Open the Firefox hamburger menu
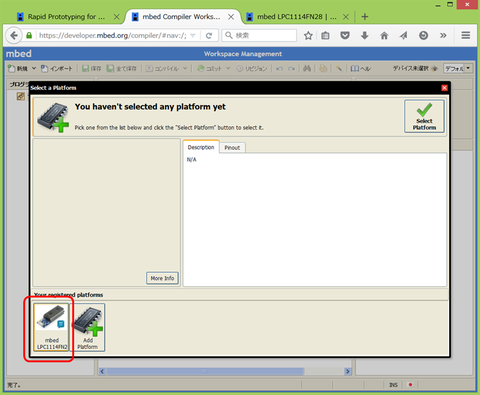Screen dimensions: 480x395 [466, 35]
